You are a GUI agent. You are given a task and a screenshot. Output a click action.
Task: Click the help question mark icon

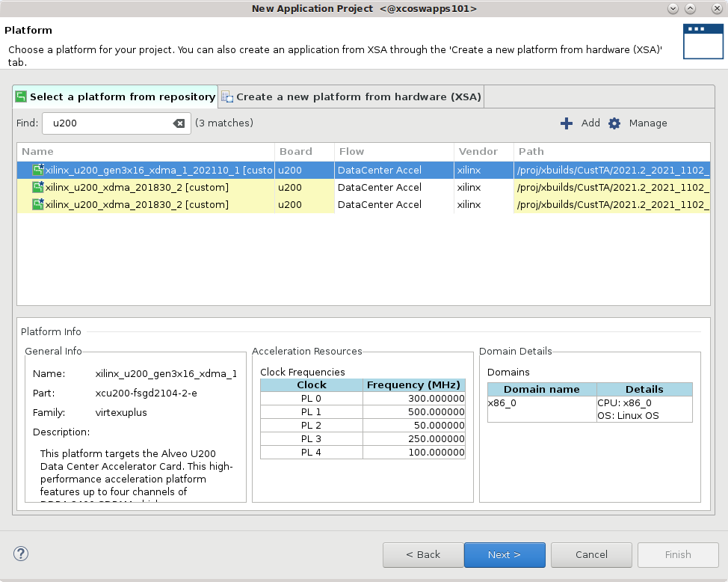click(21, 554)
